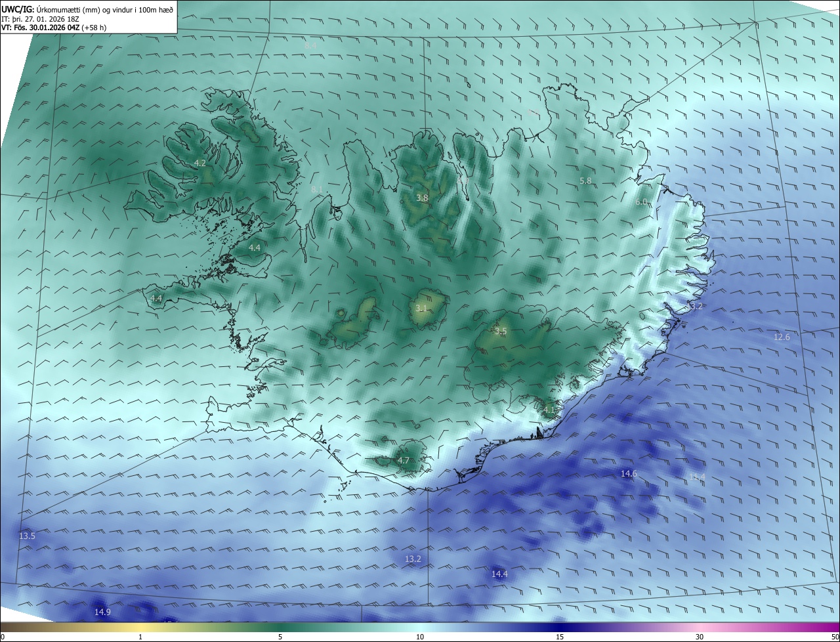Click the 12.6 value over the eastern sea

pyautogui.click(x=782, y=337)
